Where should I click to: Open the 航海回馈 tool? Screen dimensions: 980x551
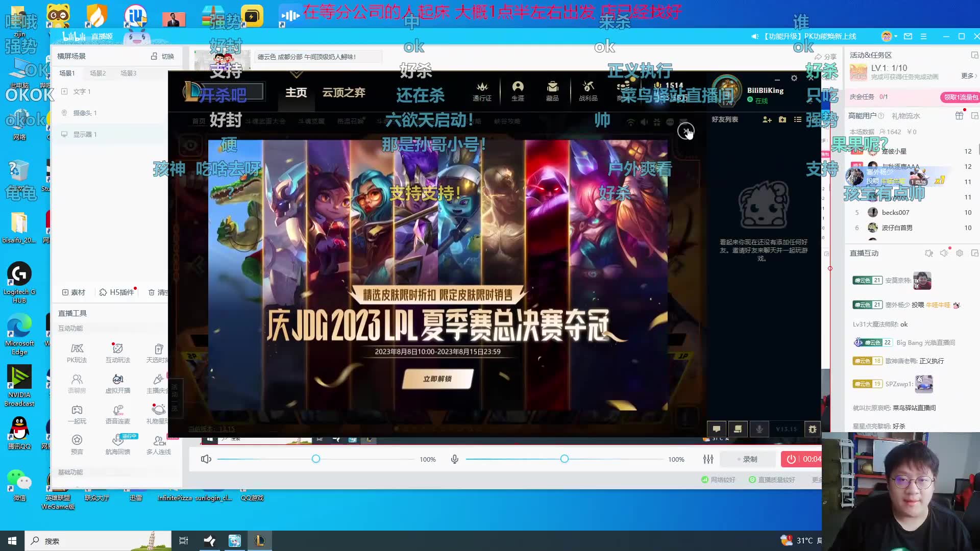118,445
